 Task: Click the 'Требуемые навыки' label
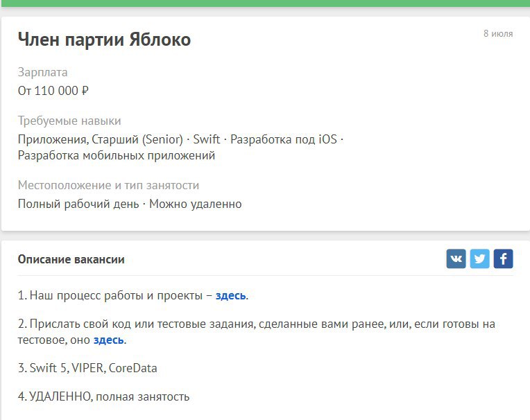click(x=69, y=121)
